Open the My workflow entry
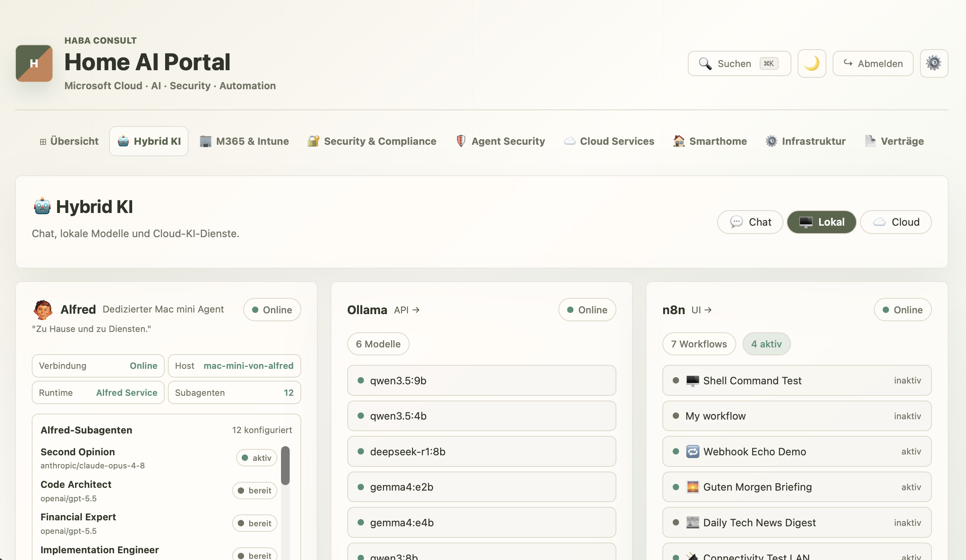Image resolution: width=966 pixels, height=560 pixels. tap(797, 416)
